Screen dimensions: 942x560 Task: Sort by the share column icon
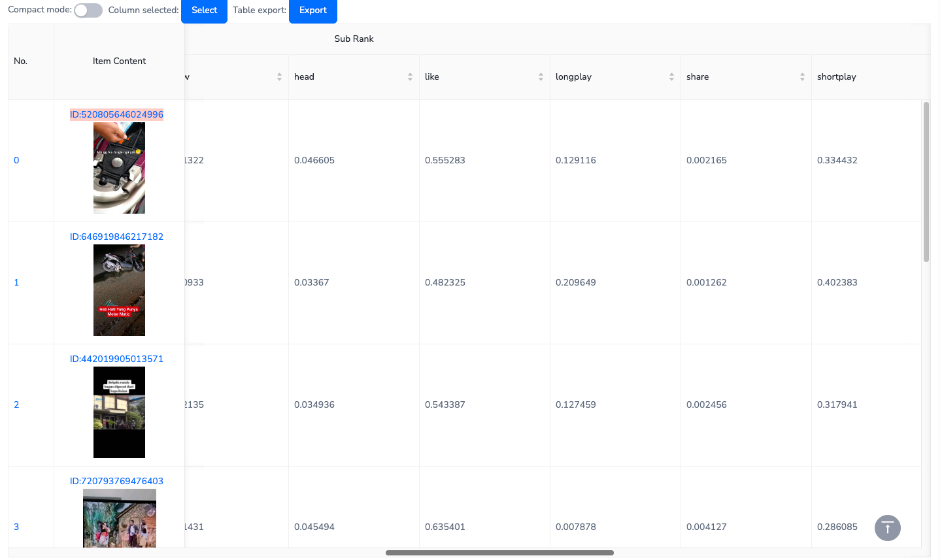[x=802, y=77]
